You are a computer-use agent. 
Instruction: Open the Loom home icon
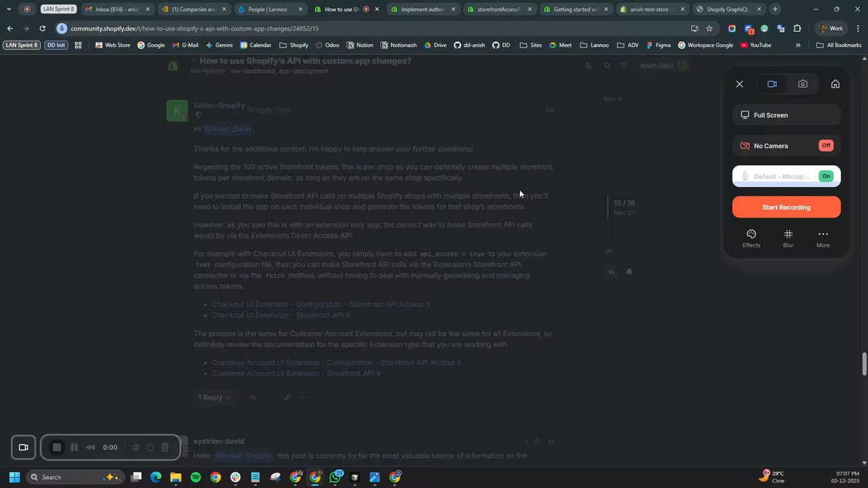pos(835,84)
